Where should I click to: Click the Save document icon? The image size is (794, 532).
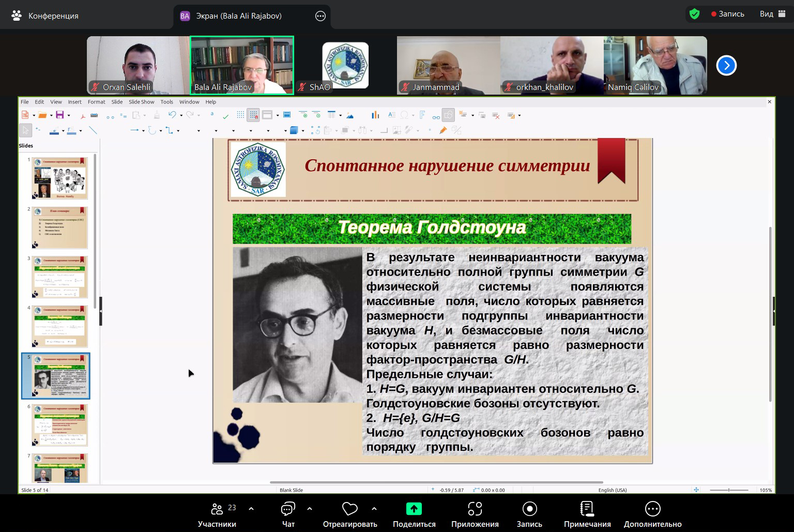[x=60, y=115]
